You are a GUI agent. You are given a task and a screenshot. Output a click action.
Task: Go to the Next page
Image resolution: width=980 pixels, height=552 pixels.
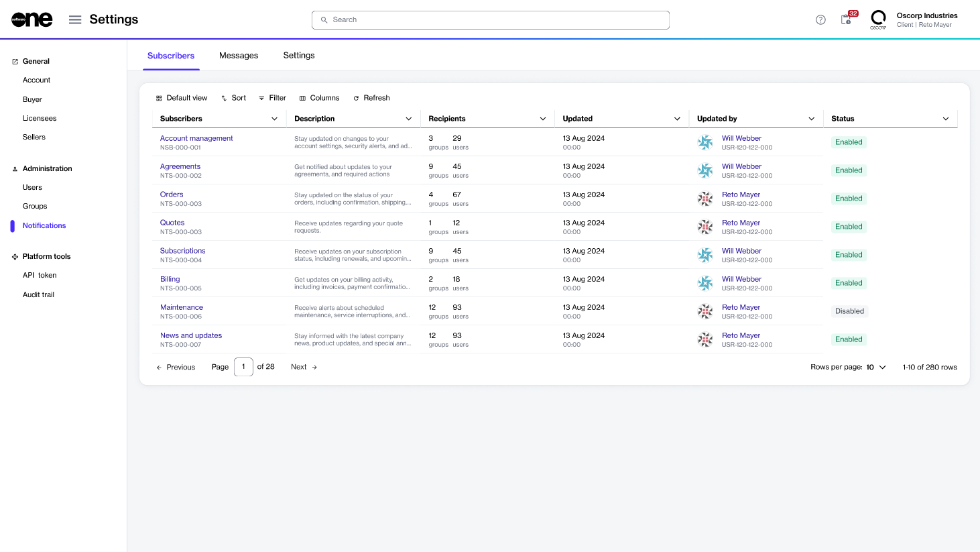pyautogui.click(x=304, y=367)
